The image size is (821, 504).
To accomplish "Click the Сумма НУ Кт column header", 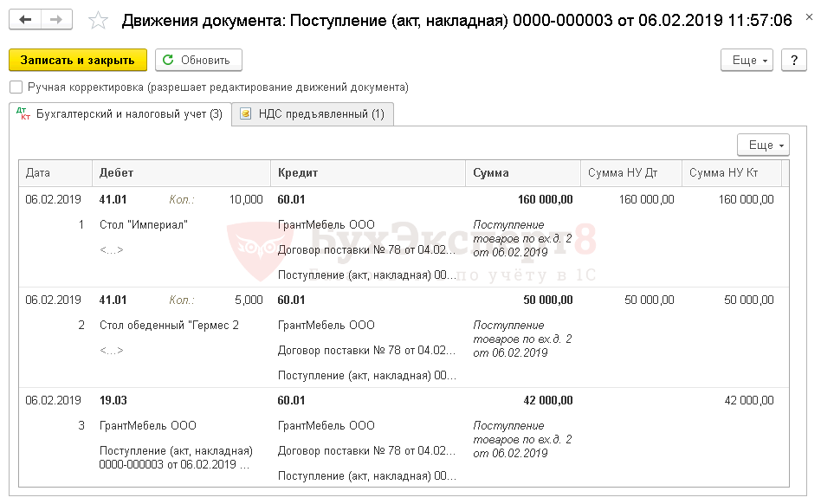I will [x=732, y=172].
